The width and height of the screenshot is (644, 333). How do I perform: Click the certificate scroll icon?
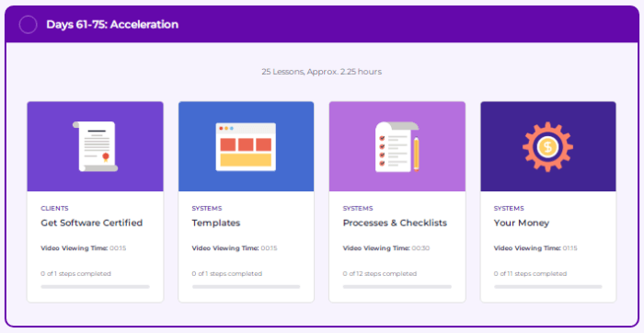(96, 146)
